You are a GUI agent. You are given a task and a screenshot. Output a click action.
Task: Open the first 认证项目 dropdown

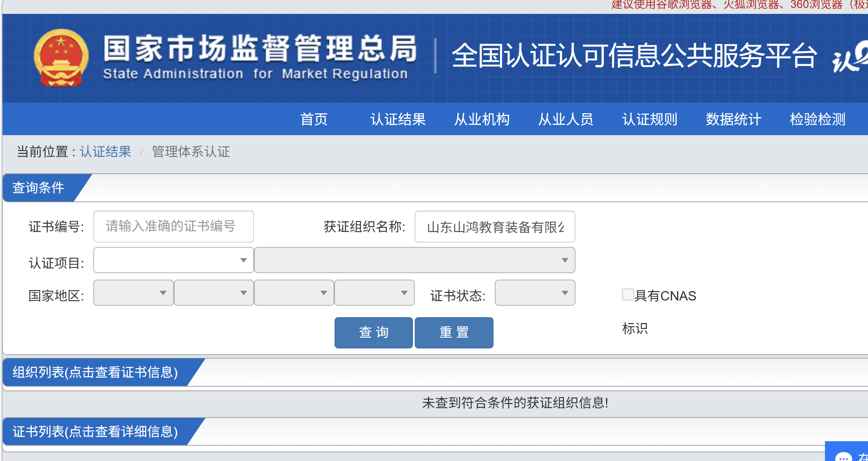click(x=173, y=260)
